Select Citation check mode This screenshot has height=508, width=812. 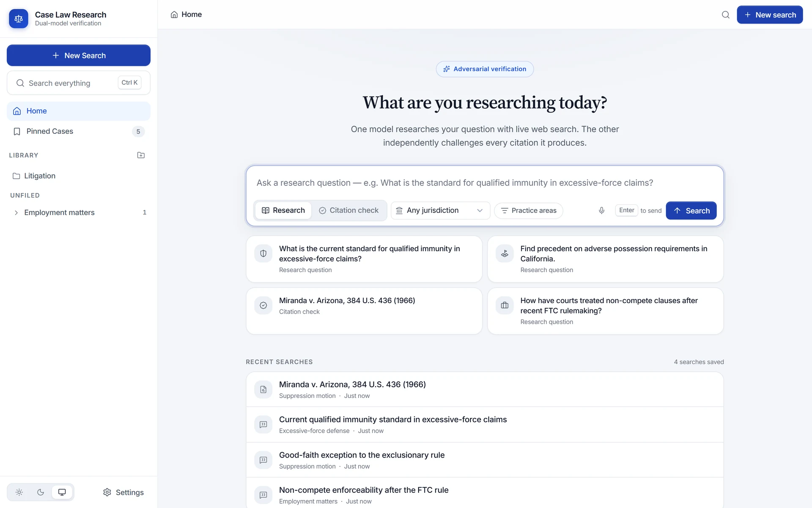(349, 210)
